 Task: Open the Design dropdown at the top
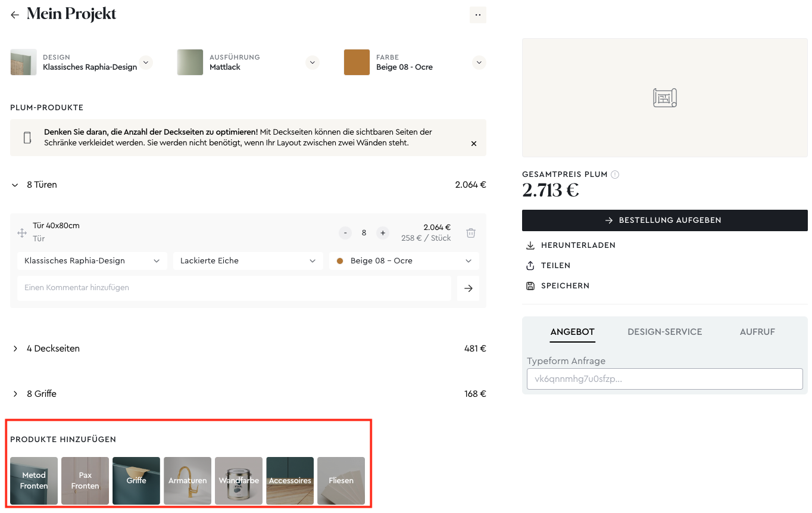click(146, 63)
